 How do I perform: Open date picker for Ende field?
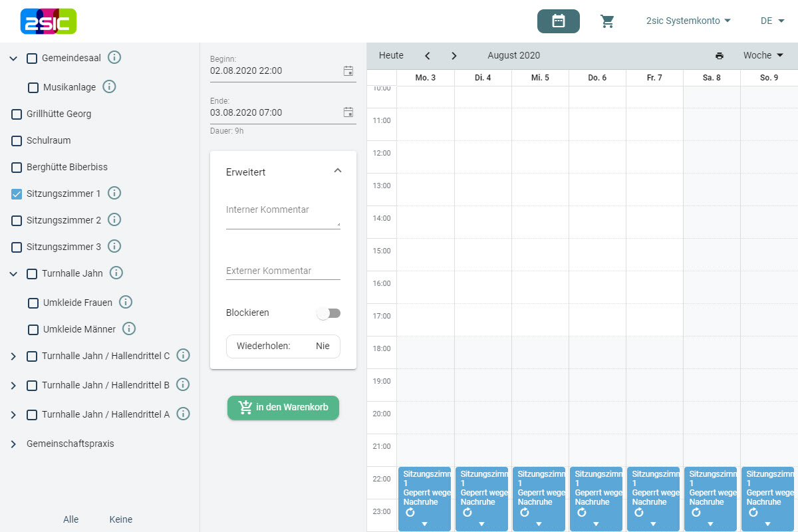point(348,112)
